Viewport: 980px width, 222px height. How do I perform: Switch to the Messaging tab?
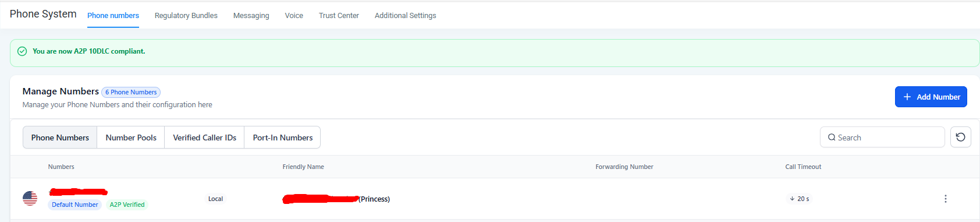[251, 16]
